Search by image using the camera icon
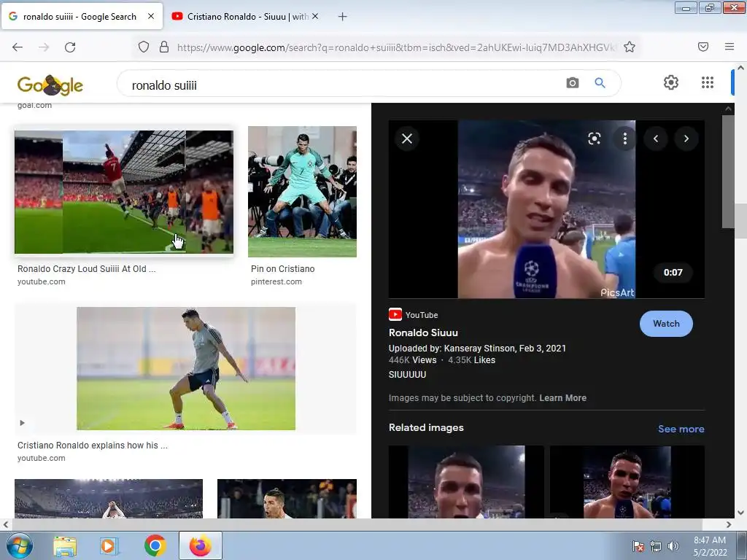This screenshot has height=560, width=747. pos(572,83)
